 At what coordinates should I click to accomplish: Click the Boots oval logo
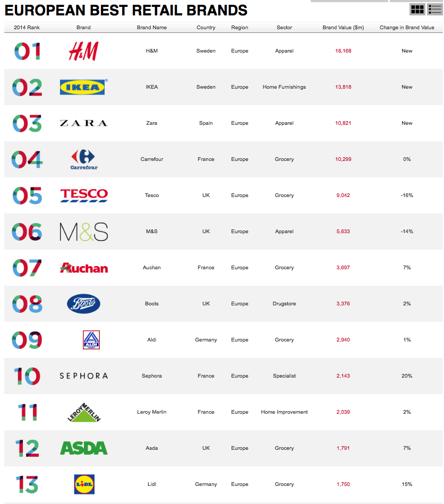[83, 304]
